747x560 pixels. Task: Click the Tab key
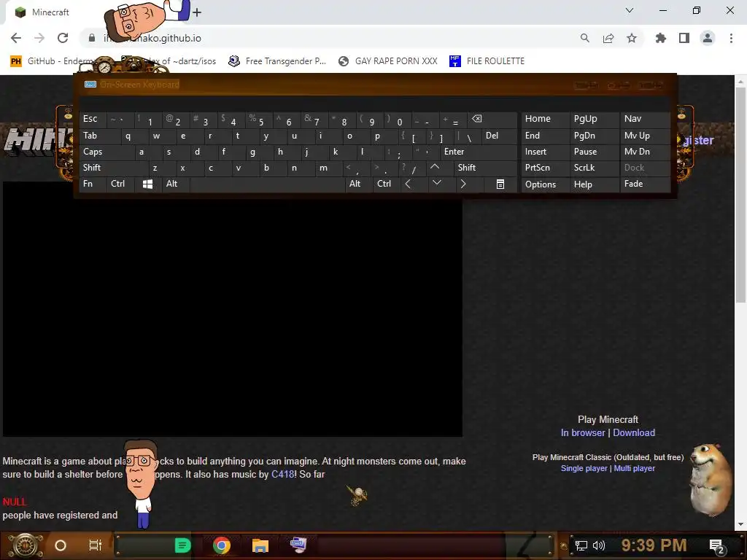click(x=100, y=136)
